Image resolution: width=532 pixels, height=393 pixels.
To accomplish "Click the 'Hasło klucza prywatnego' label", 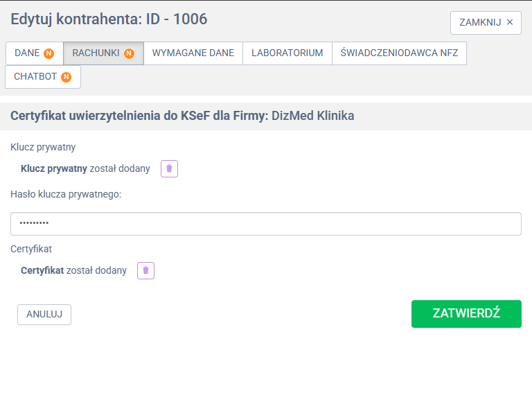I will (x=66, y=194).
